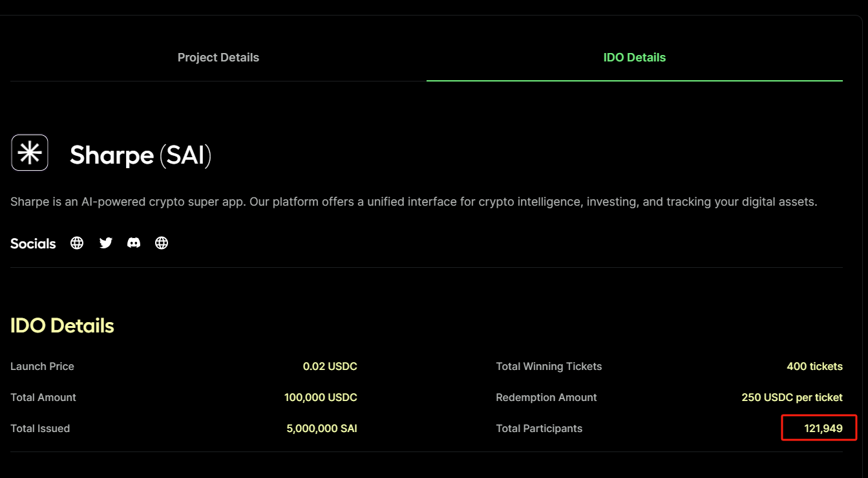Click the Sharpe asterisk logo icon

coord(30,153)
